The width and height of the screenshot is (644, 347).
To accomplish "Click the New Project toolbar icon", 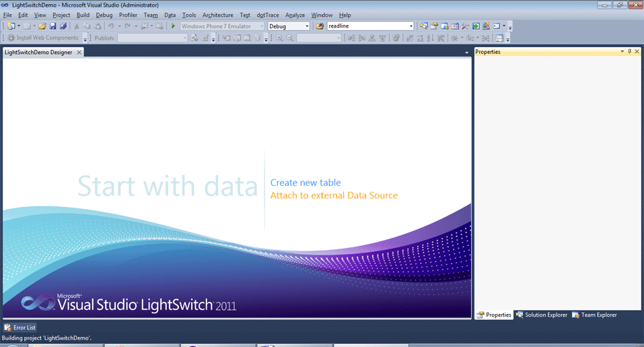I will click(x=11, y=26).
